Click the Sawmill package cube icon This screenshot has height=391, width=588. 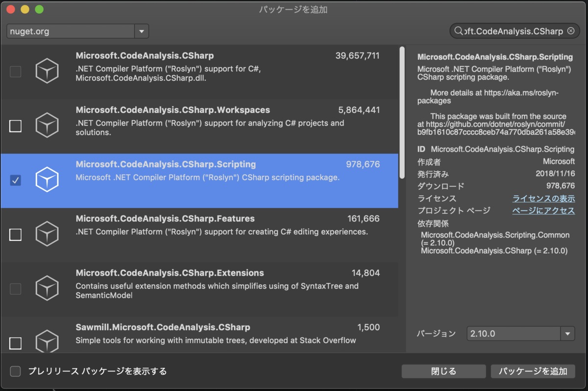47,342
